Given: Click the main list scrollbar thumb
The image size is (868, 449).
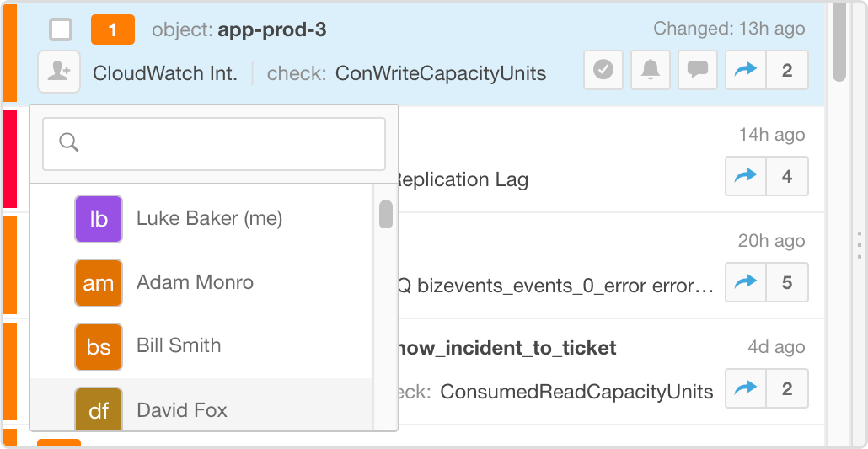Looking at the screenshot, I should [x=839, y=42].
